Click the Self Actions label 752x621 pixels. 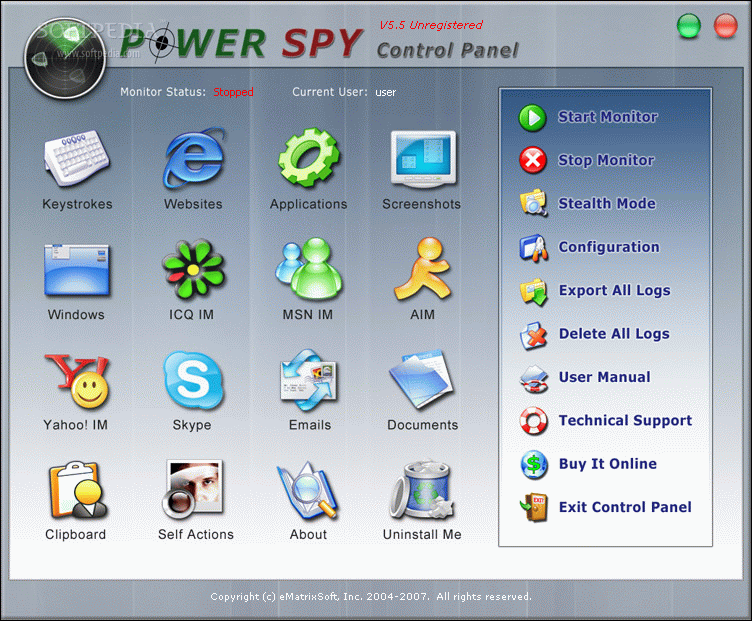pyautogui.click(x=196, y=534)
